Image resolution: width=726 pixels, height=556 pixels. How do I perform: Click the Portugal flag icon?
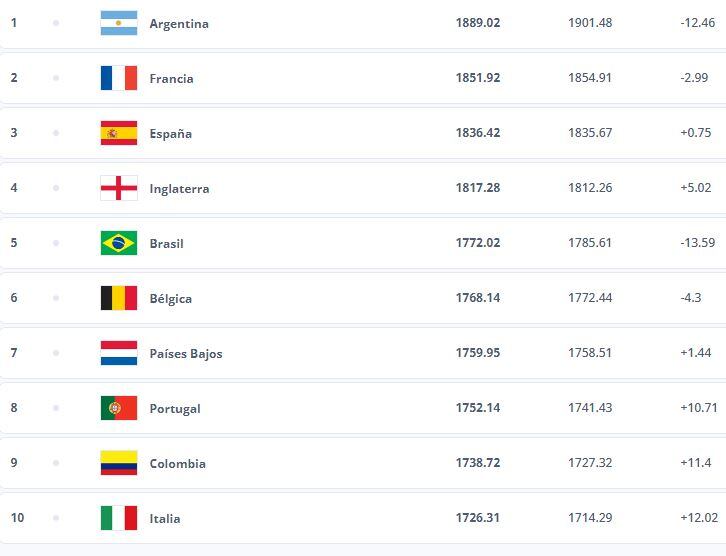(x=119, y=408)
